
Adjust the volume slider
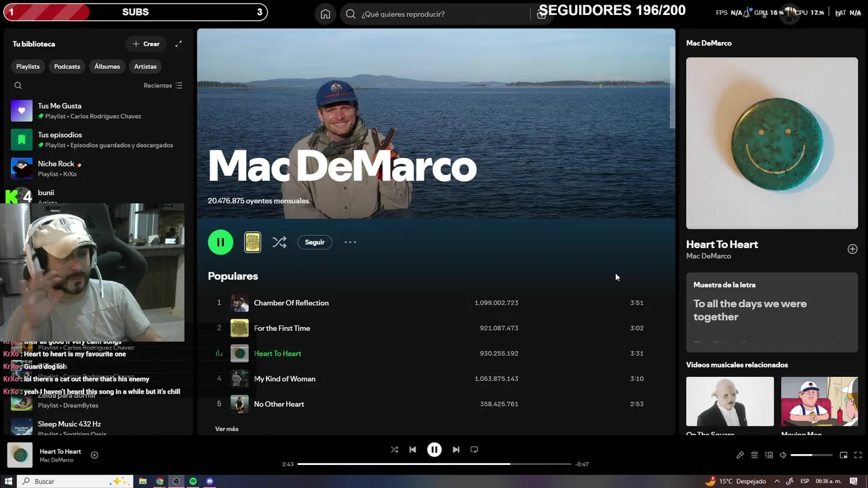click(811, 455)
